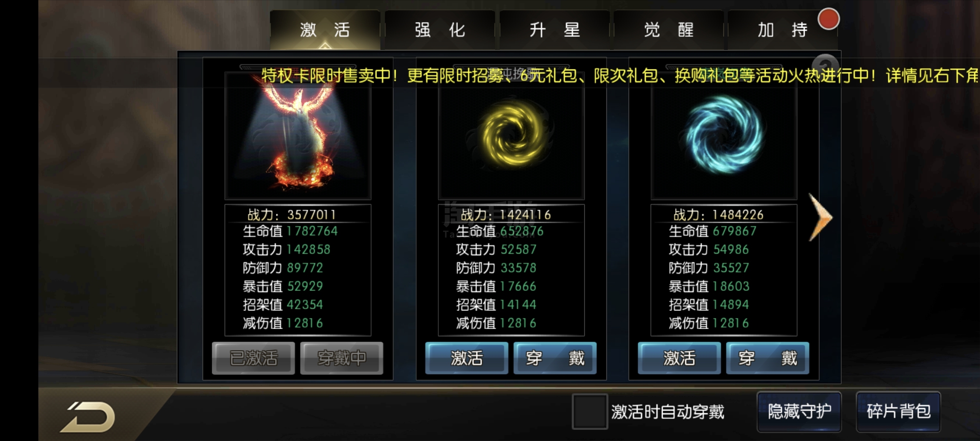980x441 pixels.
Task: Select the blue vortex guardian image
Action: click(x=723, y=136)
